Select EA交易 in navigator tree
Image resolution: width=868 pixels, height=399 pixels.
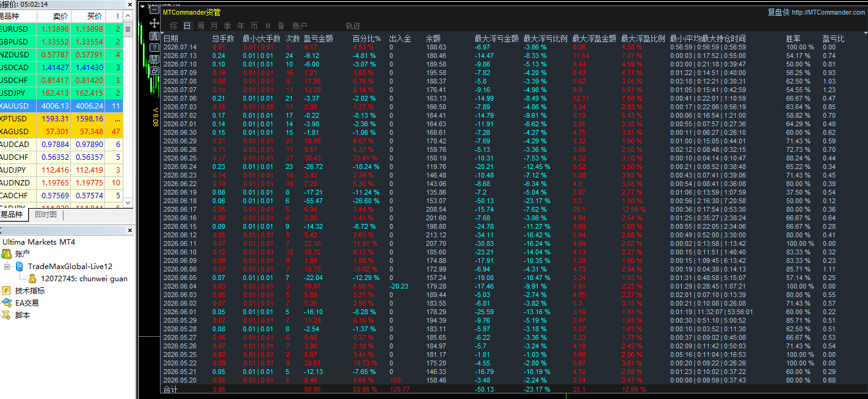click(x=27, y=303)
